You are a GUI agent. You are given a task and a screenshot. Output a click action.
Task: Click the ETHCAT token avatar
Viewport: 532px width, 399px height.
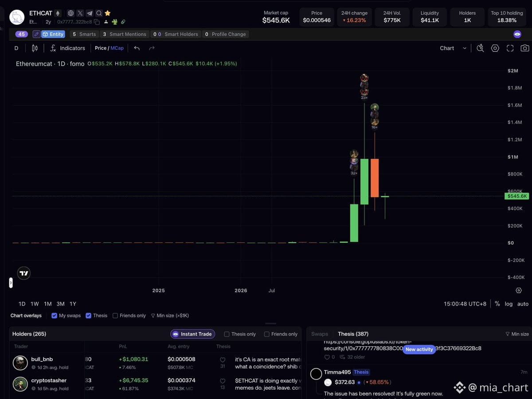[x=17, y=17]
